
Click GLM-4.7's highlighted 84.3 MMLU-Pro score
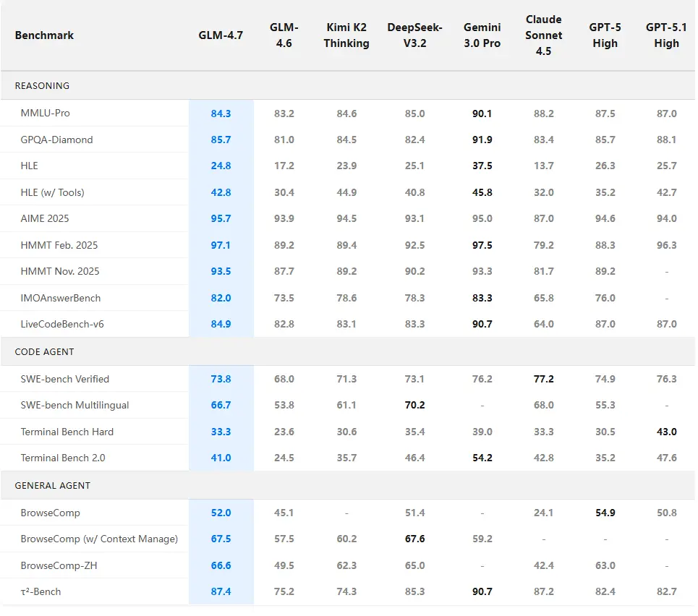221,114
